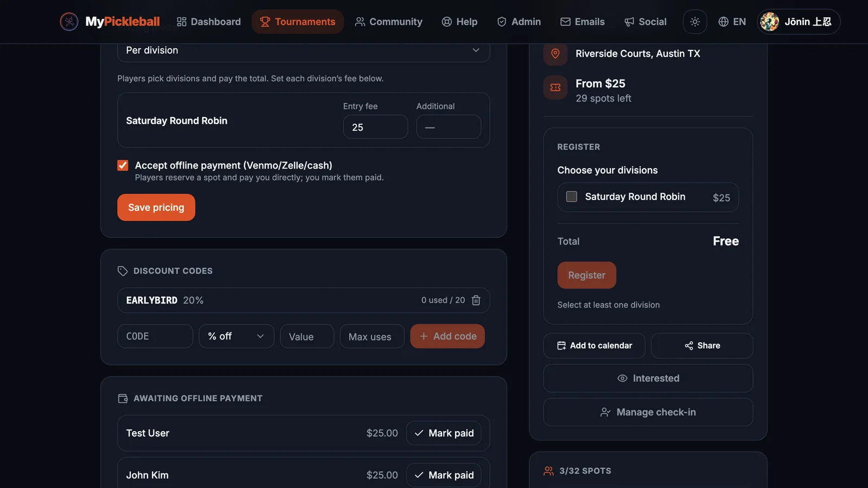This screenshot has height=488, width=868.
Task: Click the location pin icon for Riverside Courts
Action: tap(555, 54)
